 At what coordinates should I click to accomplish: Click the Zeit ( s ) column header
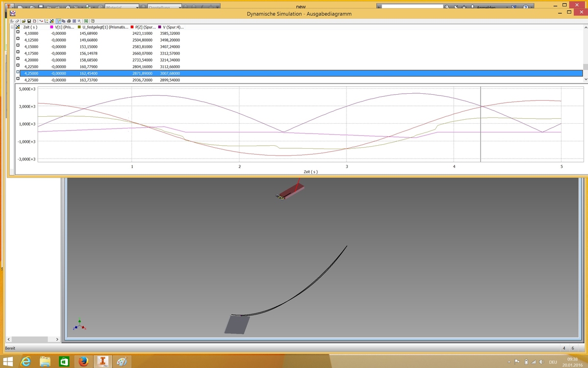pos(30,27)
